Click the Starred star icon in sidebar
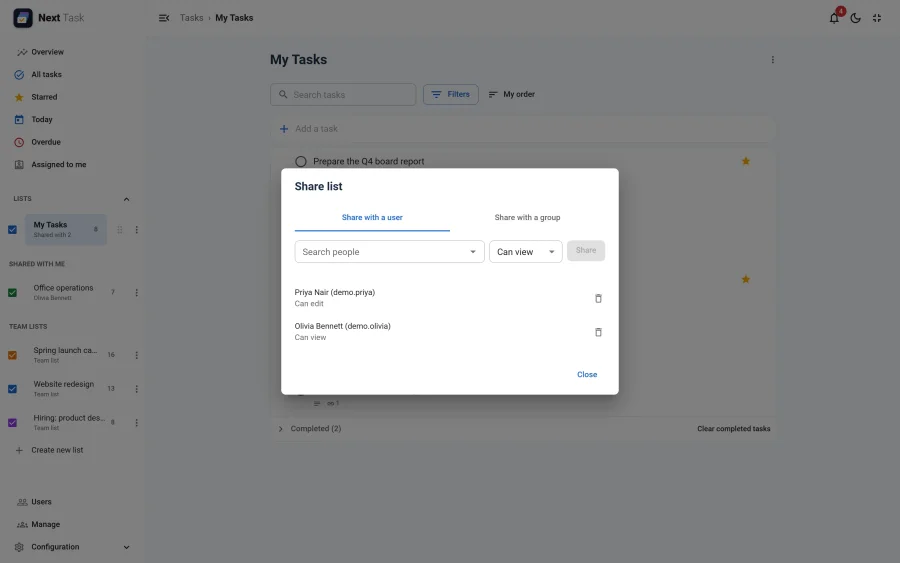The width and height of the screenshot is (900, 563). click(x=19, y=97)
